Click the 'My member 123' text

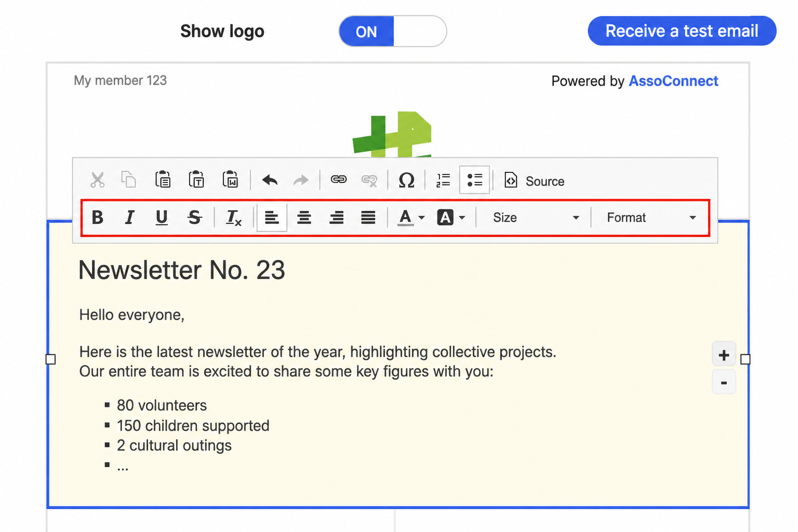121,81
